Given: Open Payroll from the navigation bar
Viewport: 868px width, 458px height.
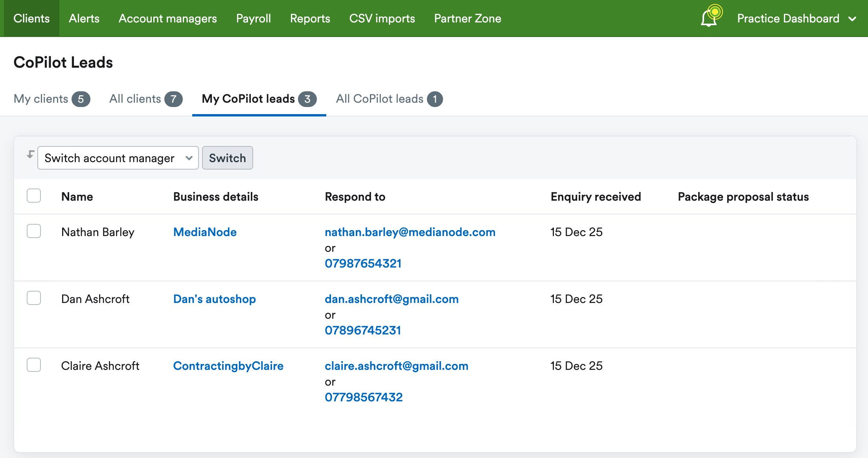Looking at the screenshot, I should pos(254,18).
